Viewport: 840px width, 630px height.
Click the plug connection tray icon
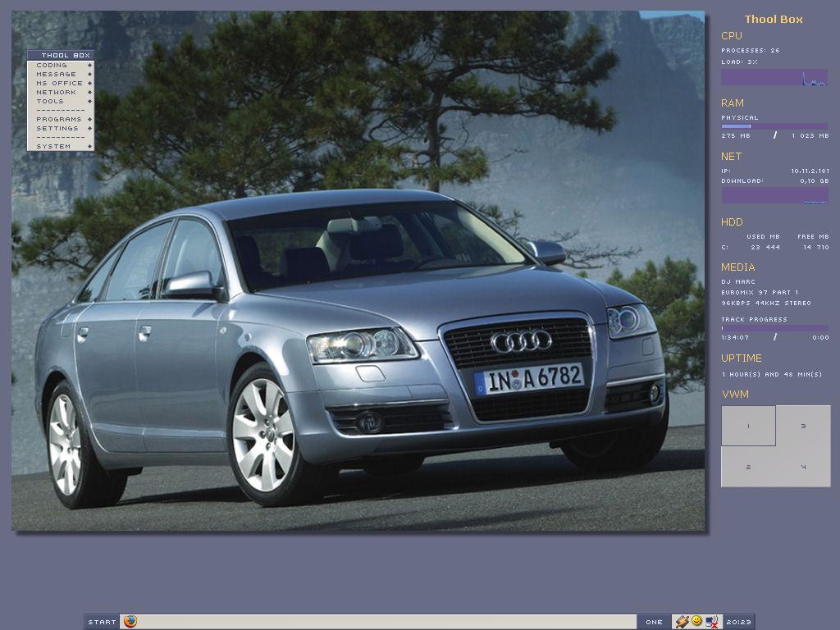pyautogui.click(x=682, y=622)
